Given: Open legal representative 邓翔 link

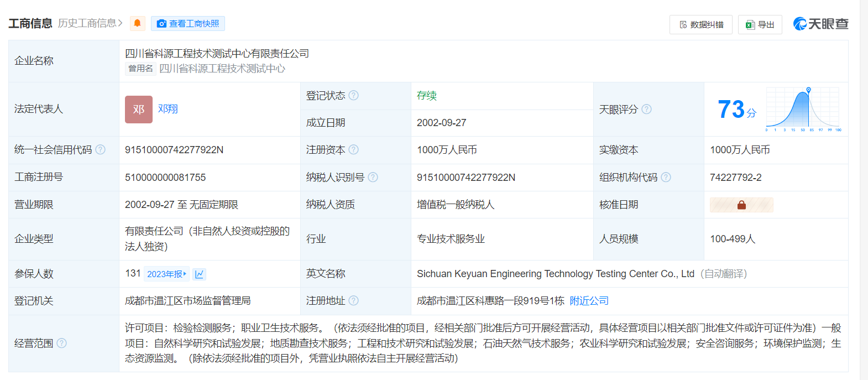Looking at the screenshot, I should [x=168, y=109].
